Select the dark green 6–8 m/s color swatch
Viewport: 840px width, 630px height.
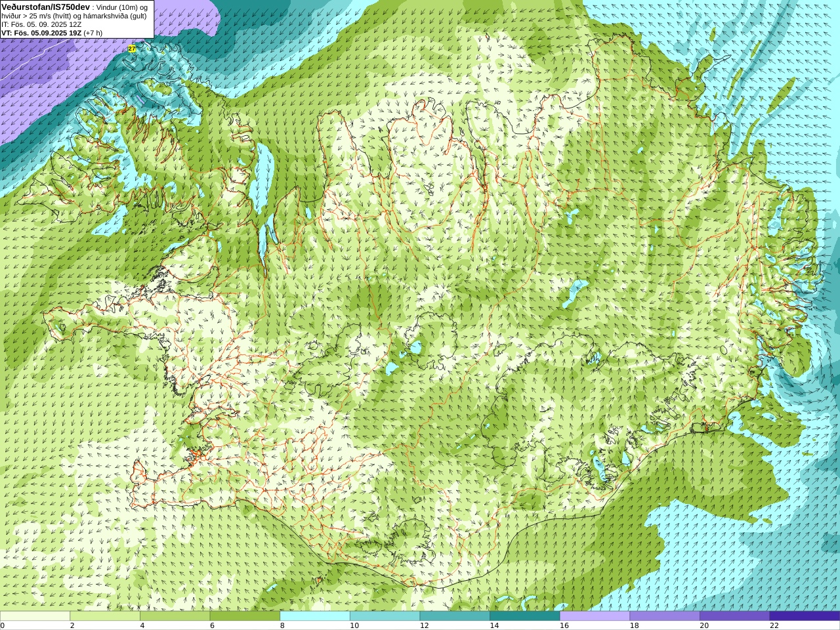pyautogui.click(x=245, y=616)
